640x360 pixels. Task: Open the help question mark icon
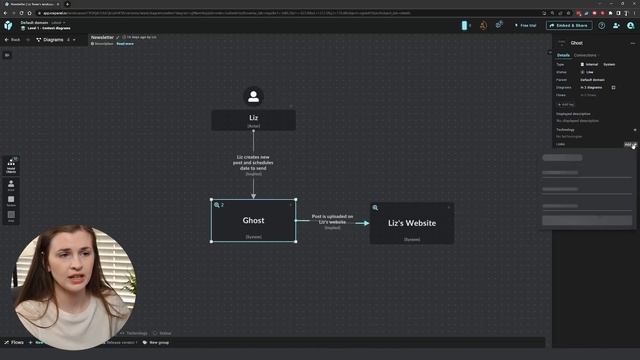tap(602, 25)
